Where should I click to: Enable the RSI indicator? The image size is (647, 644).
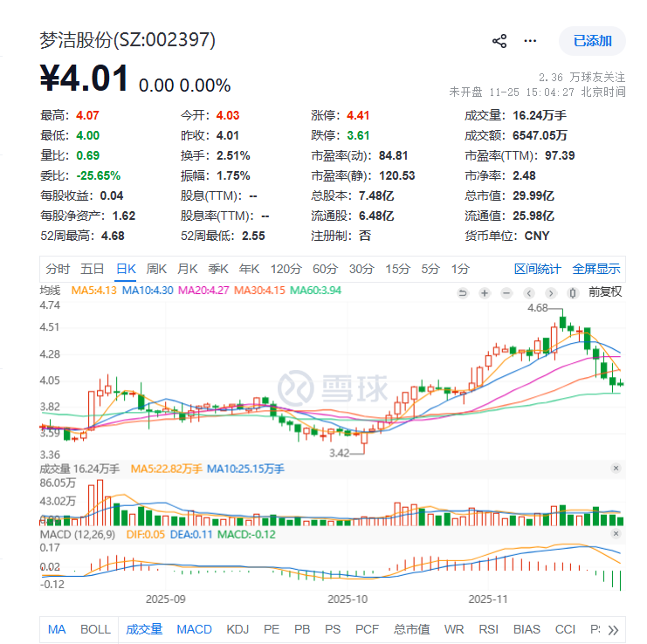tap(489, 629)
